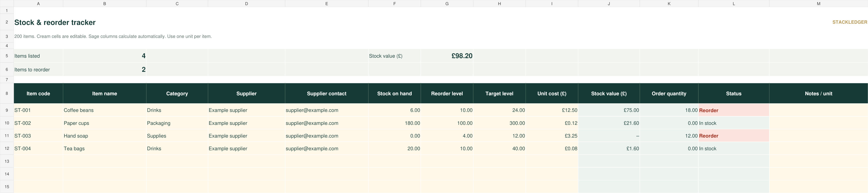868x193 pixels.
Task: Select Coffee beans unit cost £12.50
Action: 551,110
